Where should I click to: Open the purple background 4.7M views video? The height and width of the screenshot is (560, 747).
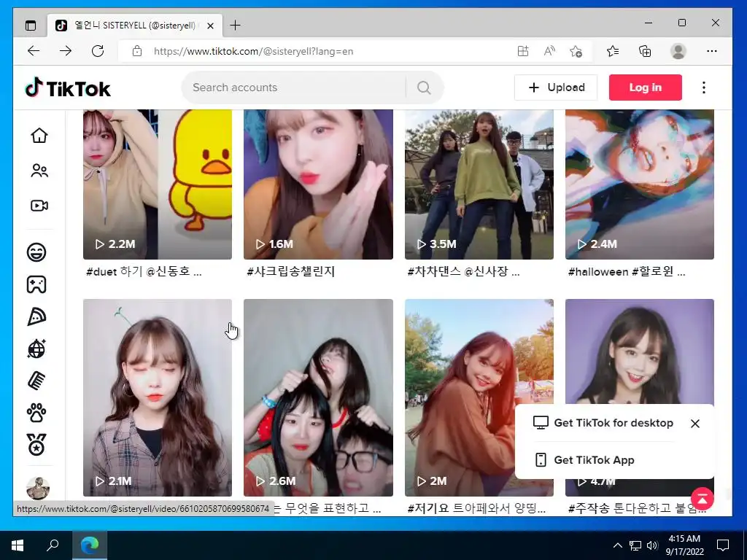[x=640, y=351]
